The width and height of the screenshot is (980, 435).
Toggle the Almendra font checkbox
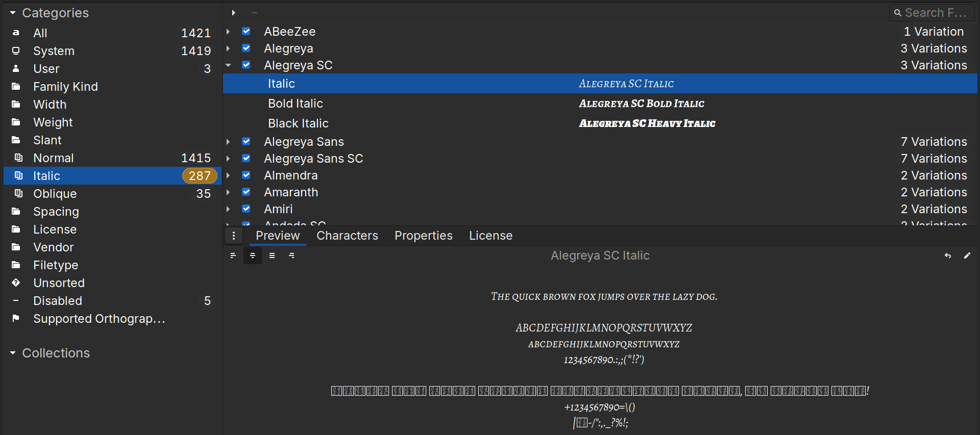coord(246,175)
